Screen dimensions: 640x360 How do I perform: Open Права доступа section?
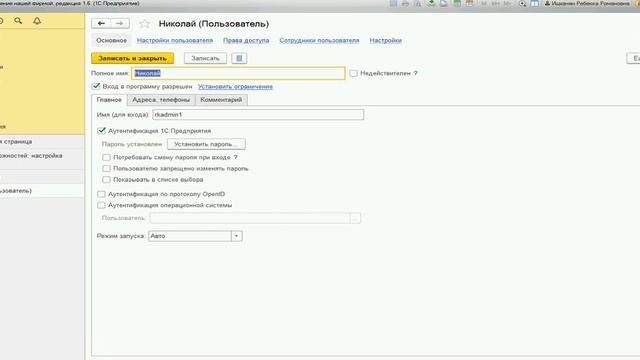246,40
